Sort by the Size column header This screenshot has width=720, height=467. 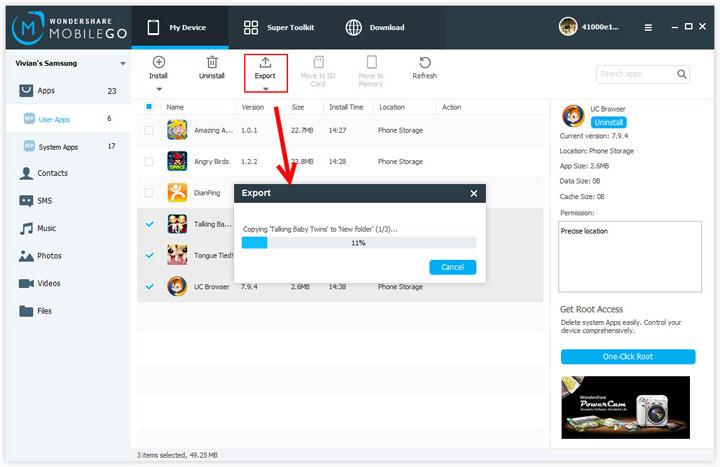point(298,107)
